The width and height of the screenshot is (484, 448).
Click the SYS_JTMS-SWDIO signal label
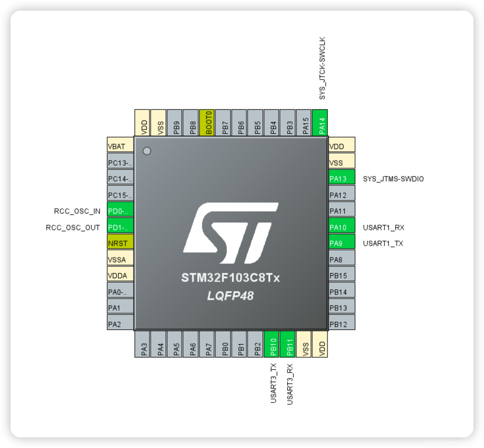coord(393,178)
